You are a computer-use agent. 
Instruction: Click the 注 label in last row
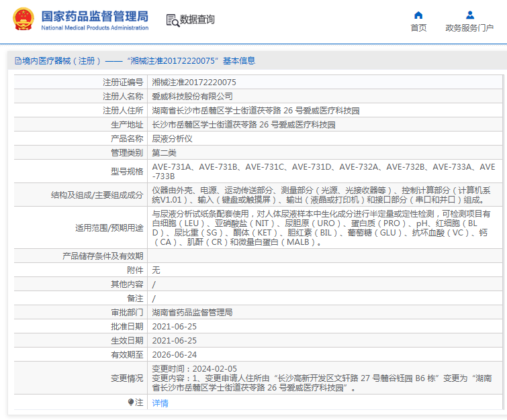click(139, 403)
